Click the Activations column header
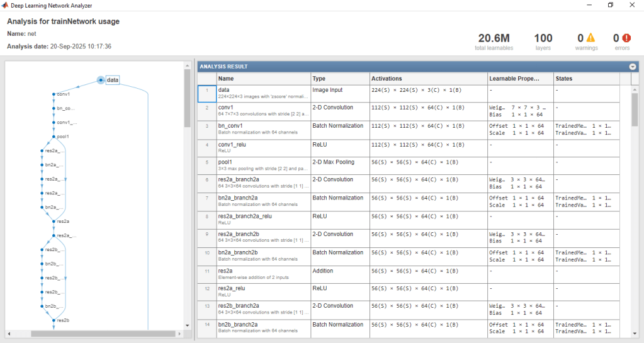The width and height of the screenshot is (644, 343). 428,79
